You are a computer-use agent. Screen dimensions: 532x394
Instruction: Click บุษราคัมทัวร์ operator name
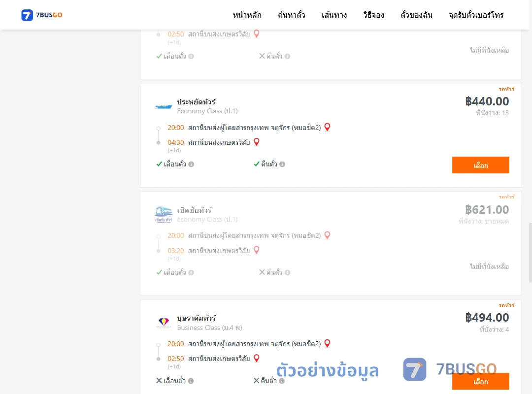[197, 318]
